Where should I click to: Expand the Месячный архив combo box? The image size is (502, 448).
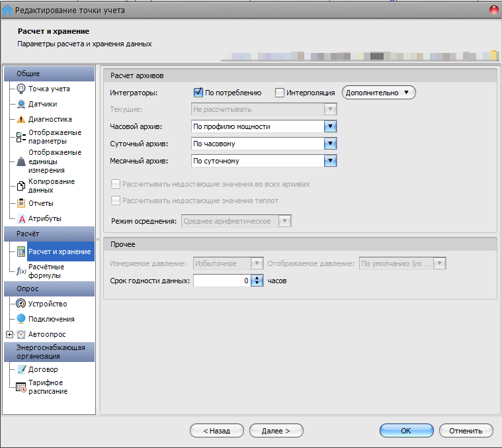pos(331,161)
